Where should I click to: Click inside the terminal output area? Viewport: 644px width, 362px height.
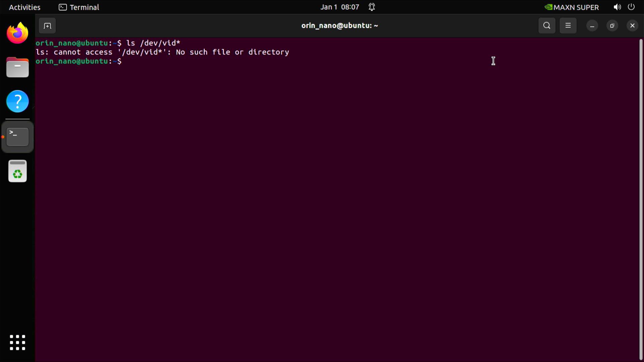pyautogui.click(x=302, y=168)
